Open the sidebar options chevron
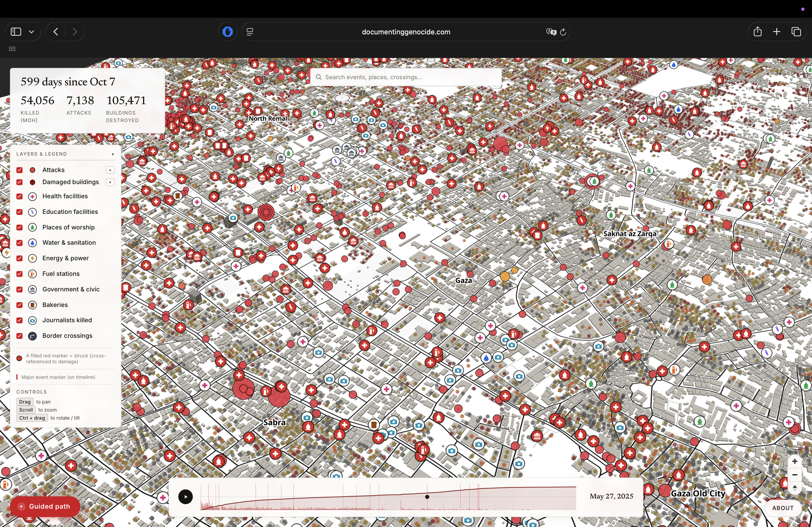 click(32, 32)
